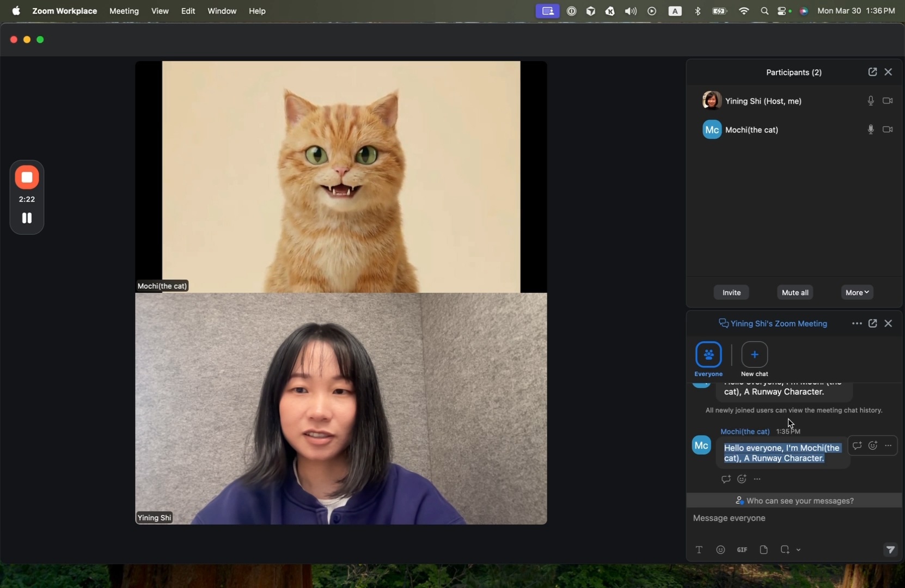Pop out the chat panel
The width and height of the screenshot is (905, 588).
click(x=873, y=323)
